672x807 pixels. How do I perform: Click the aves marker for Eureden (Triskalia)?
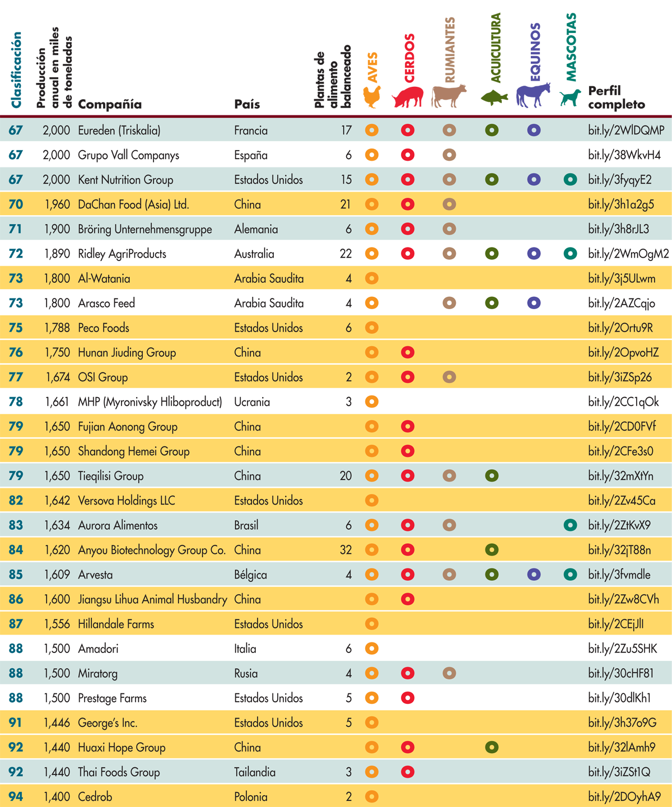(372, 130)
